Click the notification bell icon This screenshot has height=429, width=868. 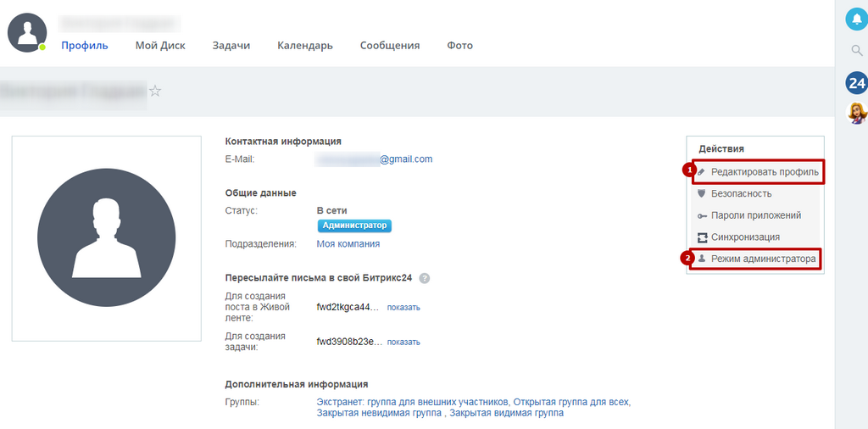coord(856,20)
